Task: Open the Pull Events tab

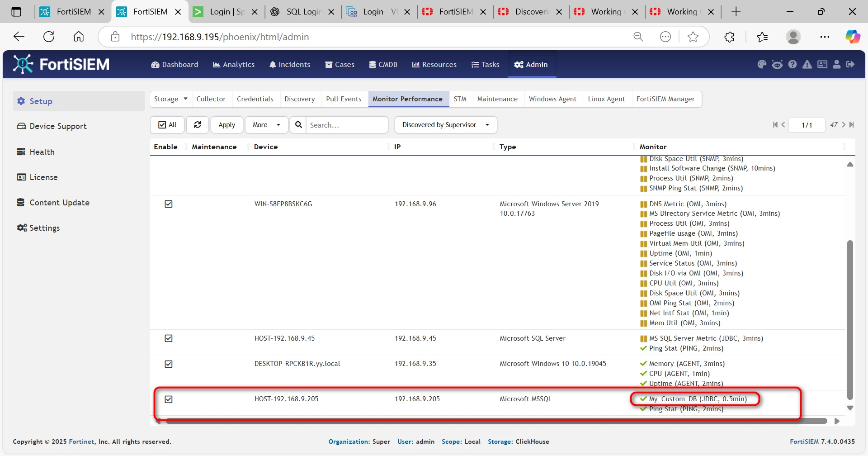Action: pos(344,99)
